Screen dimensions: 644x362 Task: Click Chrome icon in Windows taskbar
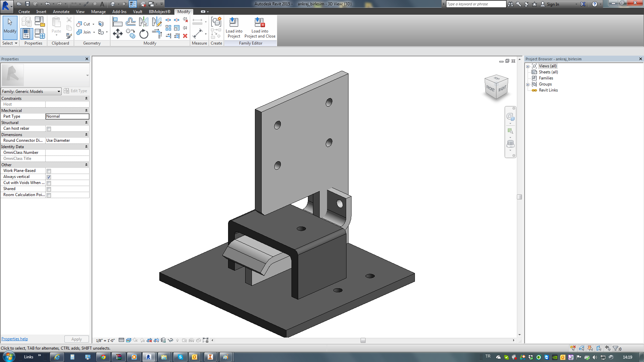103,357
